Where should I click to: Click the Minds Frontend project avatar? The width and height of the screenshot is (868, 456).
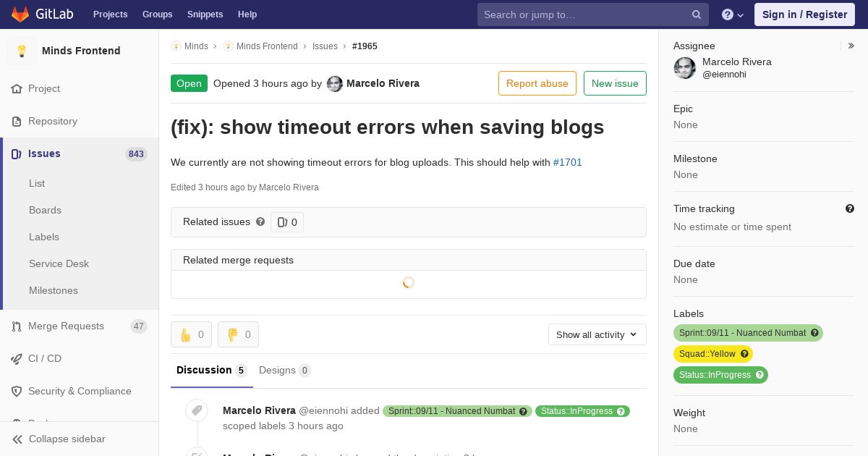tap(22, 51)
